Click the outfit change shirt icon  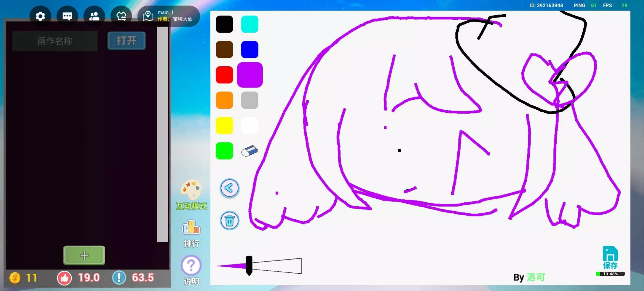[121, 16]
